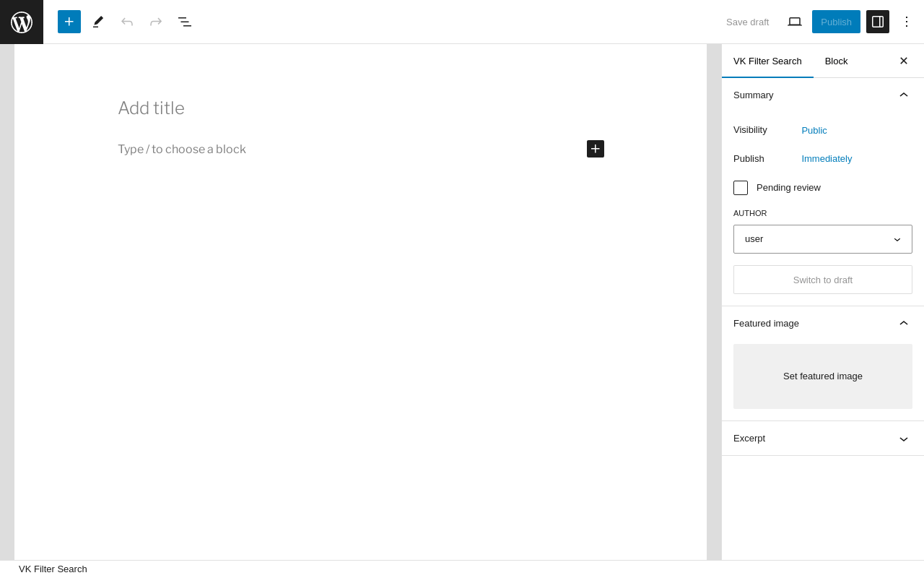Viewport: 924px width, 578px height.
Task: Collapse the Summary panel
Action: [x=823, y=95]
